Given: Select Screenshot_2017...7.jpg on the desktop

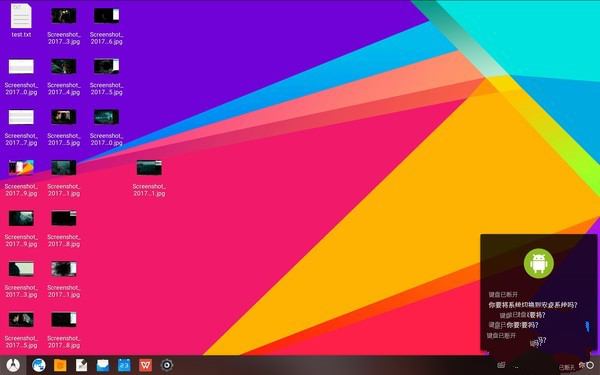Looking at the screenshot, I should pos(21,127).
